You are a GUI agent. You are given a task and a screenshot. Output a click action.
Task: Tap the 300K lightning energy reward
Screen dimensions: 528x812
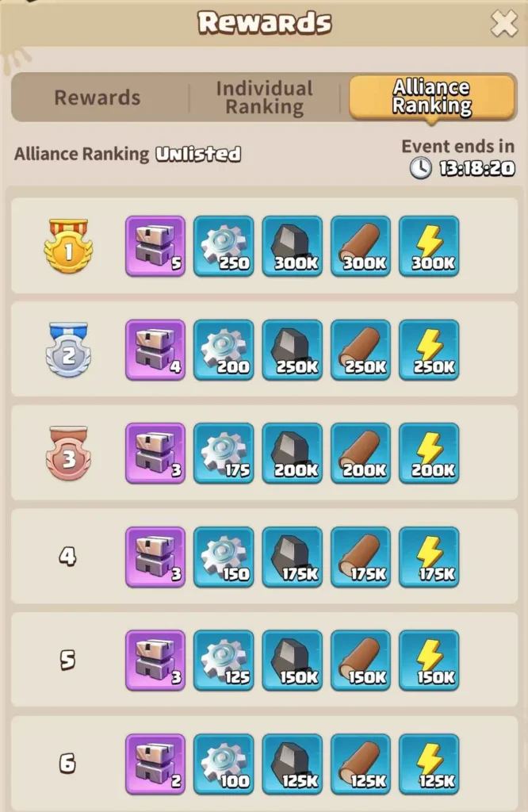429,246
